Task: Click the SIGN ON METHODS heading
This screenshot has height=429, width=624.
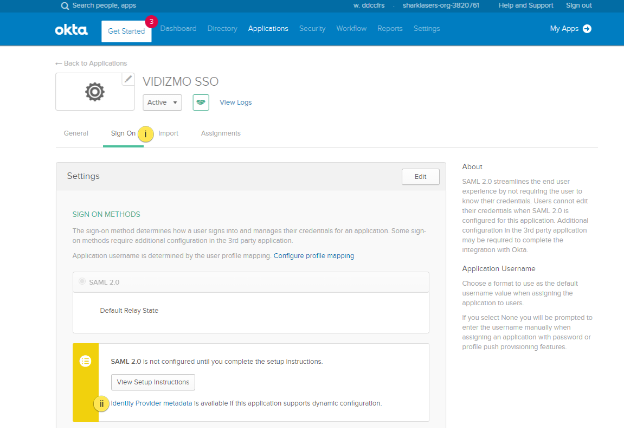Action: coord(106,214)
